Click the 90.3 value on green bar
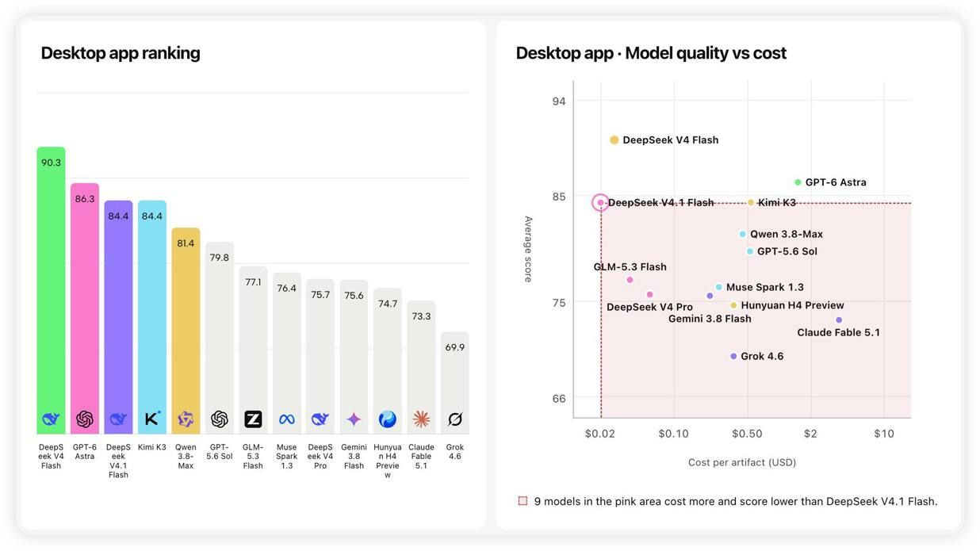The image size is (980, 551). coord(51,163)
